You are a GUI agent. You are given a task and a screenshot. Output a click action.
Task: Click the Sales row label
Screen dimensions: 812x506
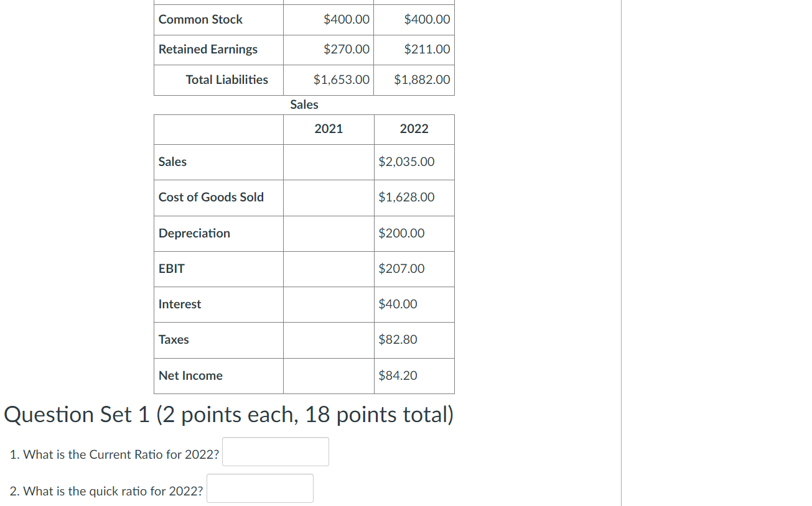[172, 162]
